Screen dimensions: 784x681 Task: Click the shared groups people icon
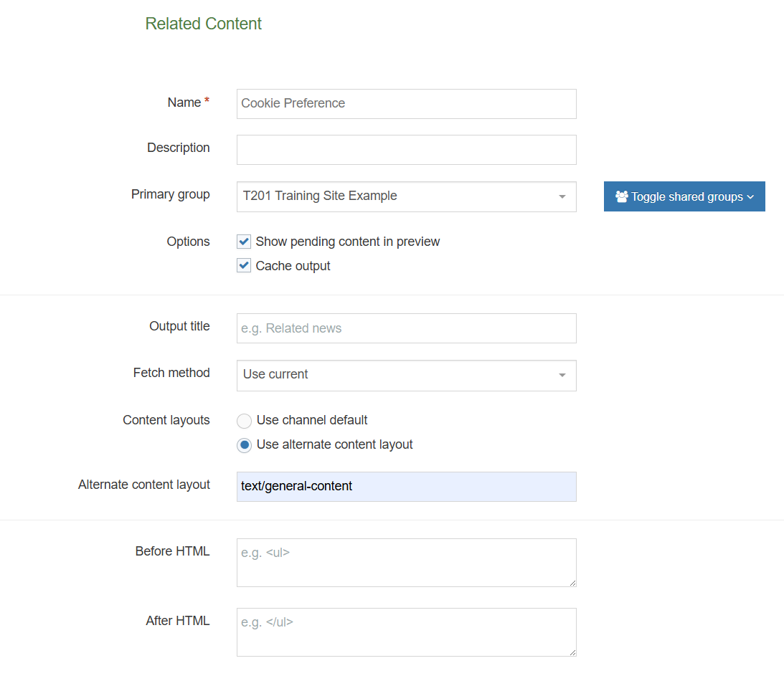pyautogui.click(x=621, y=196)
